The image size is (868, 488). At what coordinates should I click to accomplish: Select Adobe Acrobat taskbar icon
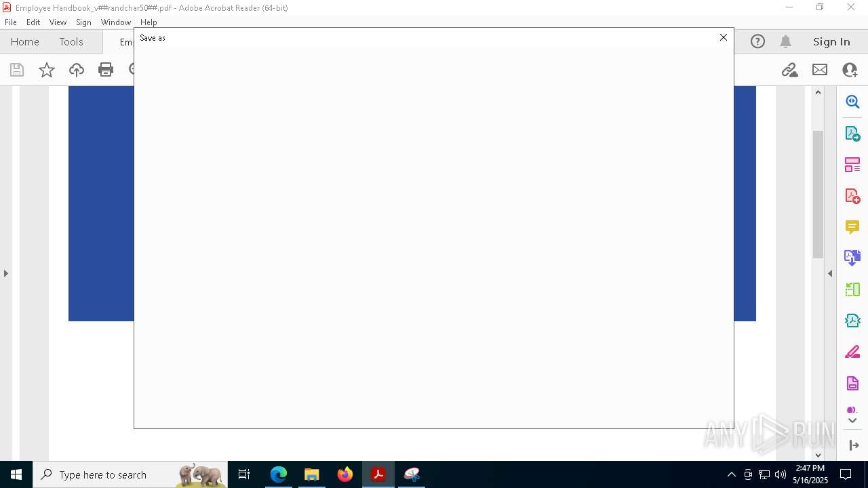click(x=378, y=474)
